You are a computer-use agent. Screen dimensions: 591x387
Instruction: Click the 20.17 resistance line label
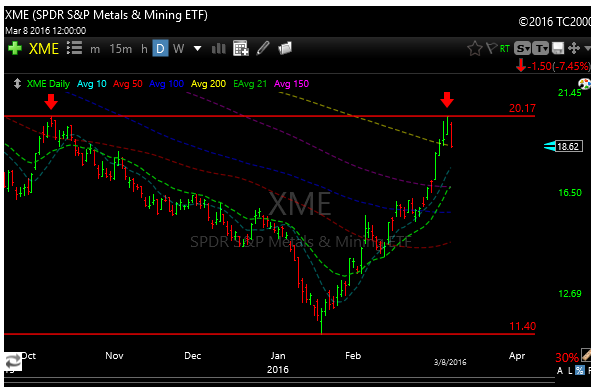[522, 108]
